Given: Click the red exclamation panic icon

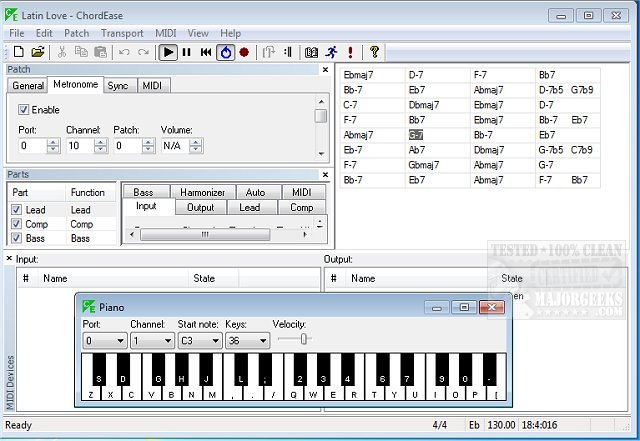Looking at the screenshot, I should [x=350, y=52].
